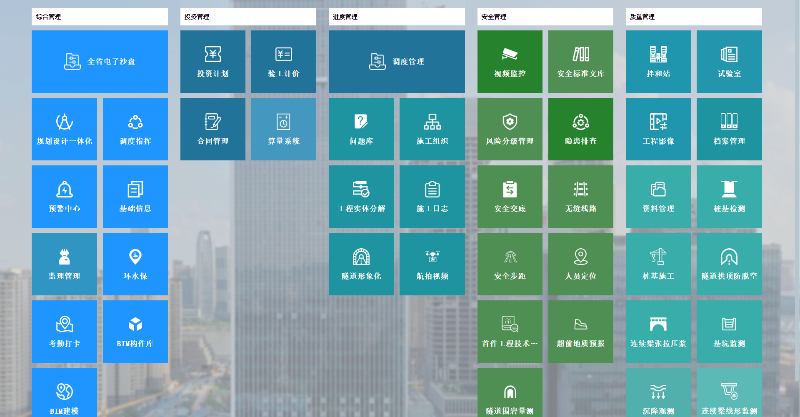Screen dimensions: 800x417
Task: Launch the 超前地质预报 tile
Action: (581, 331)
